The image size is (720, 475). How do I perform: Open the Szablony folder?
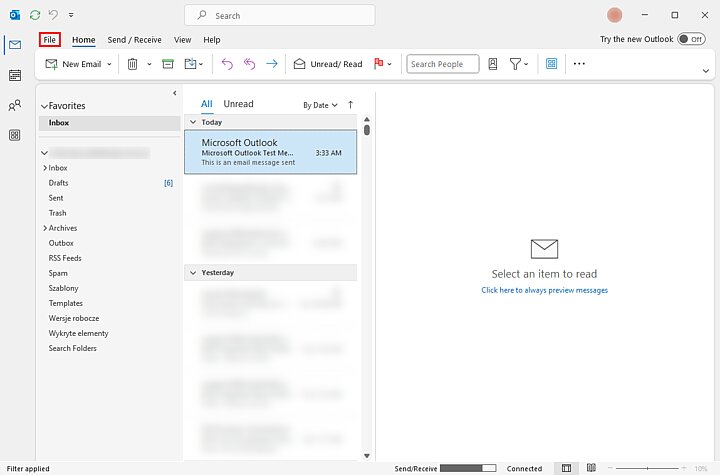[x=63, y=288]
